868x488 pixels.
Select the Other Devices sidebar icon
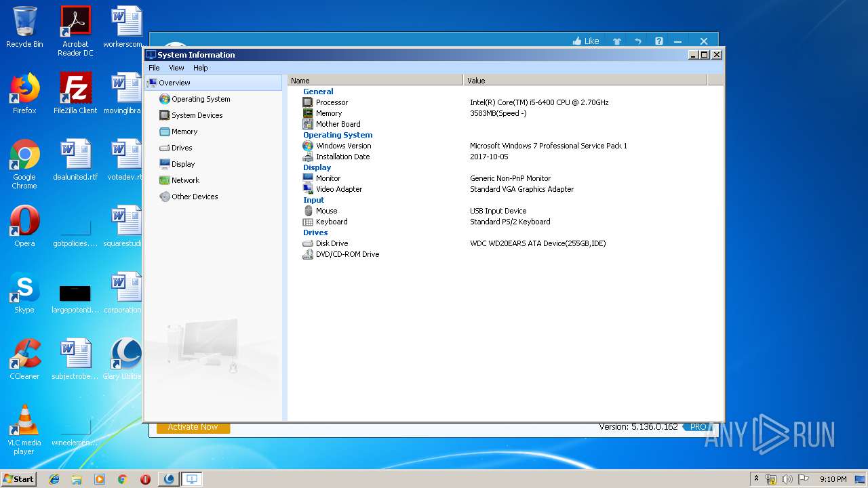click(165, 197)
